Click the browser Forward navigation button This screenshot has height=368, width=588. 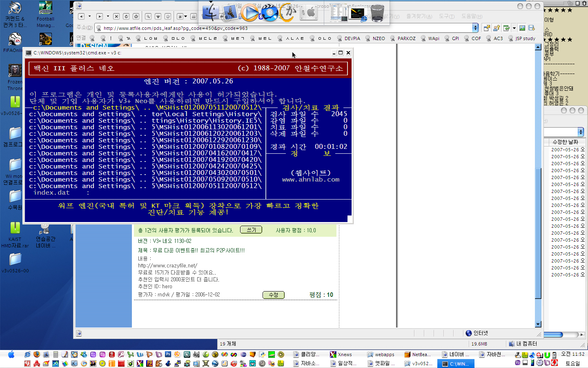pyautogui.click(x=100, y=16)
